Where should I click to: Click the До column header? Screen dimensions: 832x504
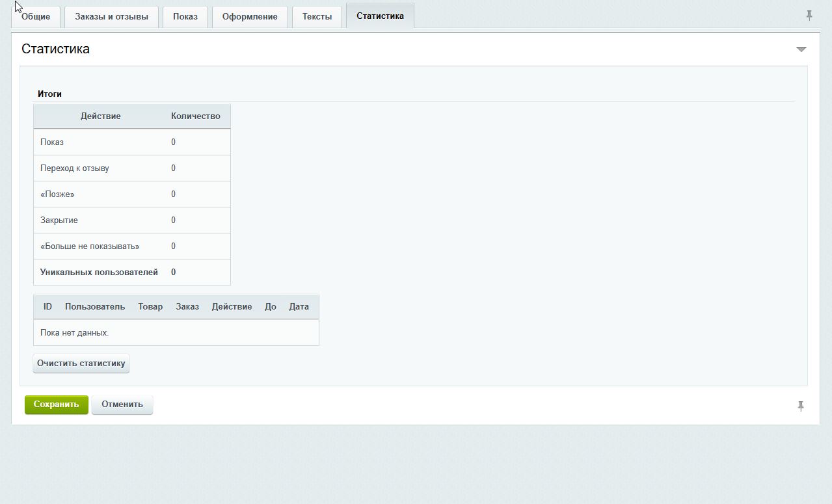(271, 306)
